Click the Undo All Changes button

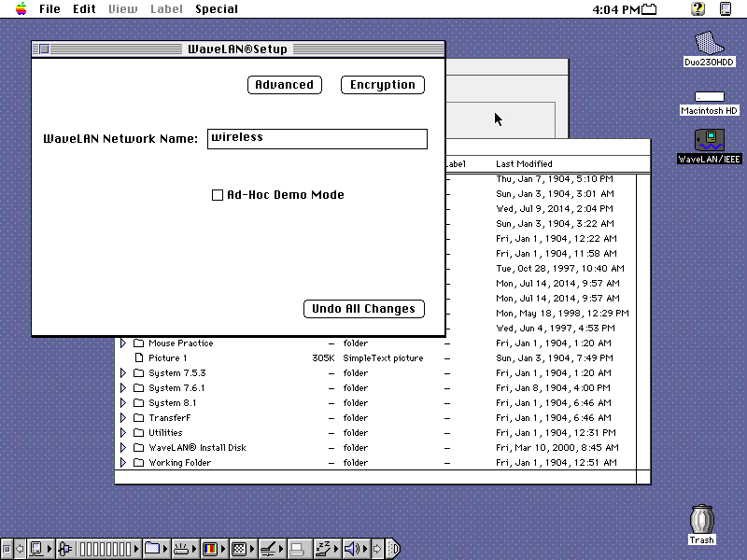coord(364,309)
